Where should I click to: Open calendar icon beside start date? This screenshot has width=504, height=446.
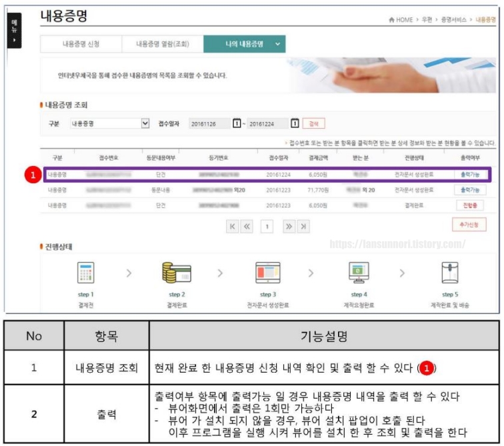(x=237, y=123)
